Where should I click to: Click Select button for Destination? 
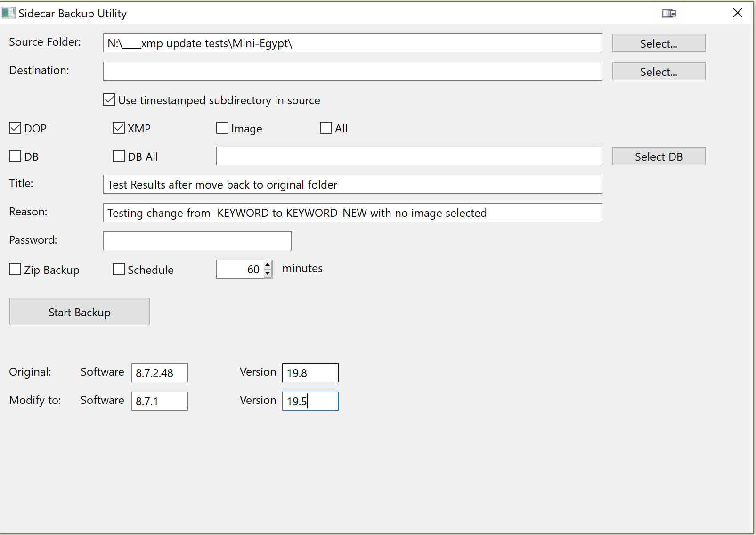pos(658,72)
